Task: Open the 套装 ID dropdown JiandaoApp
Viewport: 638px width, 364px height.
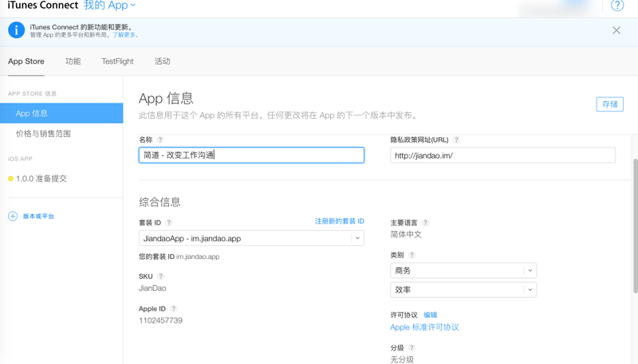Action: tap(251, 238)
